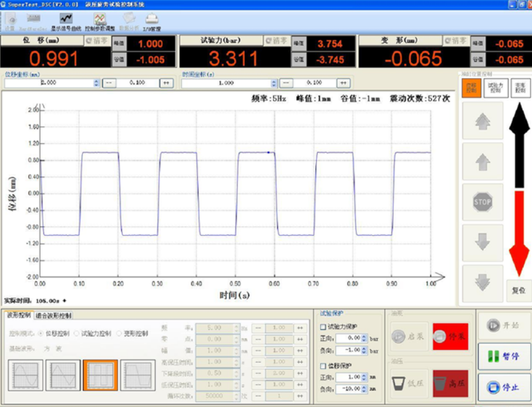Viewport: 532px width, 407px height.
Task: Click the 时间坐标 field spinner arrows
Action: coord(275,83)
